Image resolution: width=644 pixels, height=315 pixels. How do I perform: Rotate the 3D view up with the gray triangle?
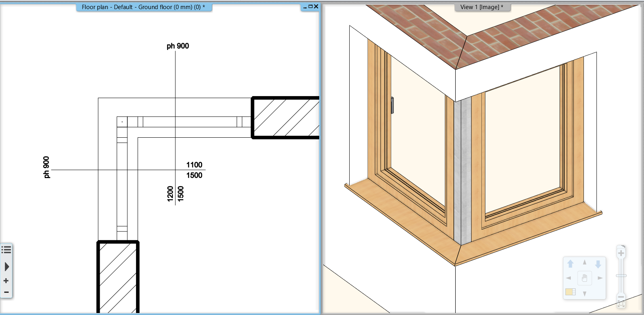[585, 262]
